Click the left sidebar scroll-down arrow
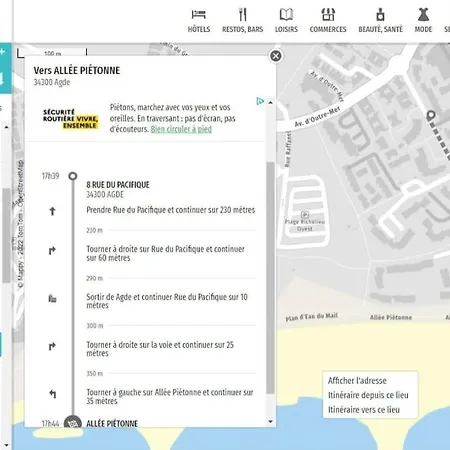 (x=6, y=445)
